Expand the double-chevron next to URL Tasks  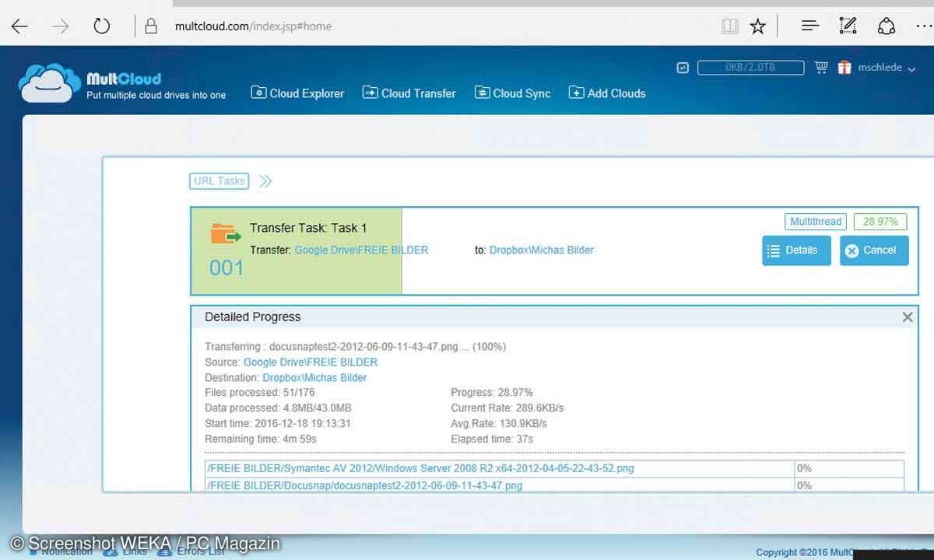(266, 181)
